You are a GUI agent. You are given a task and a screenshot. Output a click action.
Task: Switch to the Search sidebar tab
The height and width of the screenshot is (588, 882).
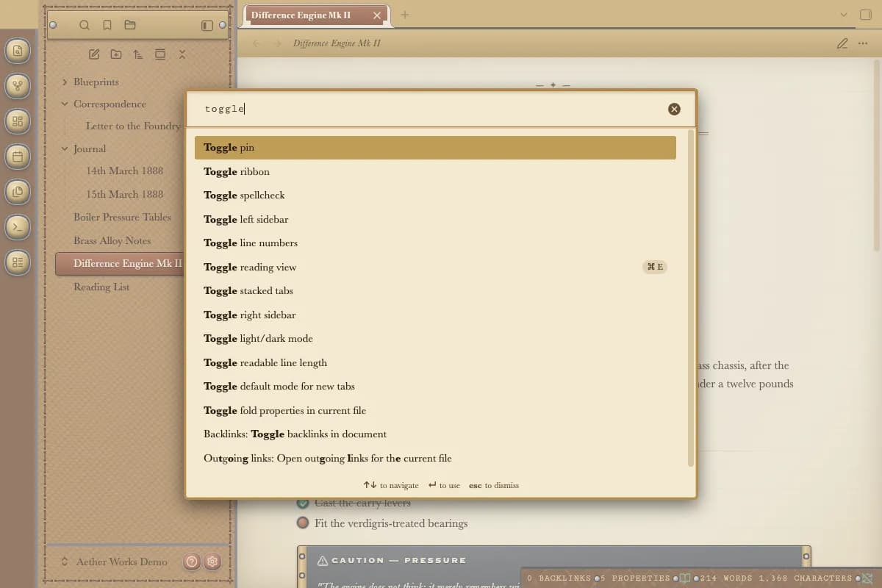tap(85, 25)
